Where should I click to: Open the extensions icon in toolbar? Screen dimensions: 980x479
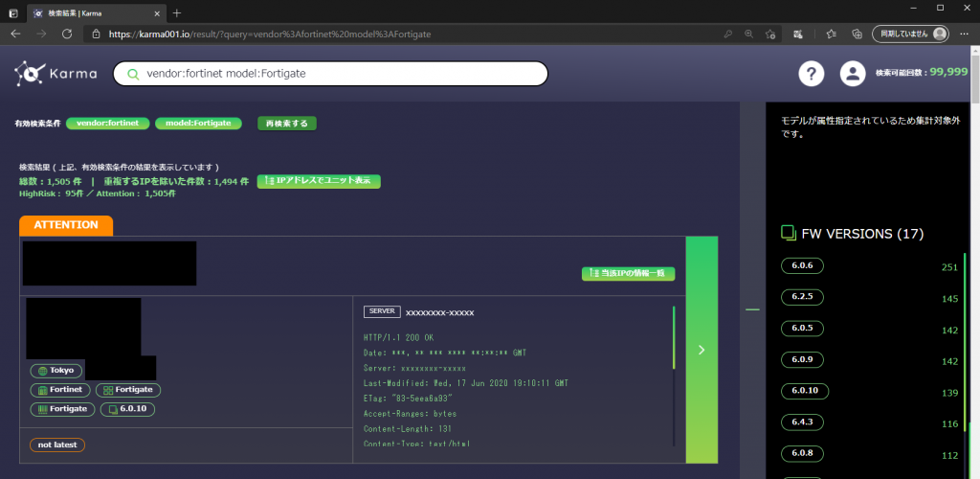(x=798, y=34)
